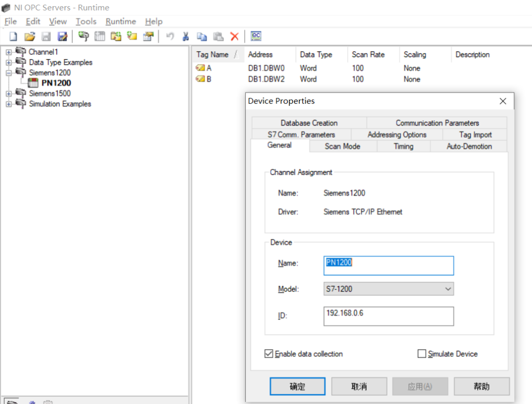This screenshot has width=532, height=404.
Task: Expand the Simulation Examples tree node
Action: (9, 104)
